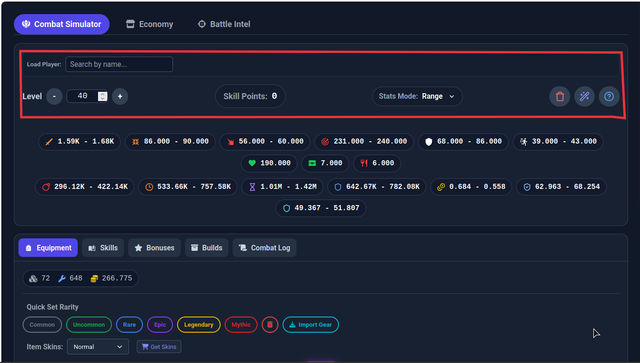Click the magic wand icon

click(x=584, y=96)
